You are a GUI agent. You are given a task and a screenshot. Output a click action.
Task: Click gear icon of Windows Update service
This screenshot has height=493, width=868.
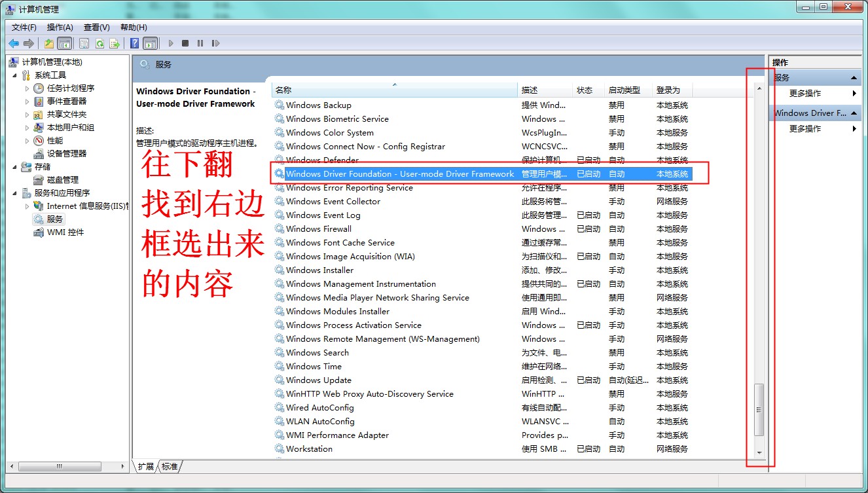[280, 380]
